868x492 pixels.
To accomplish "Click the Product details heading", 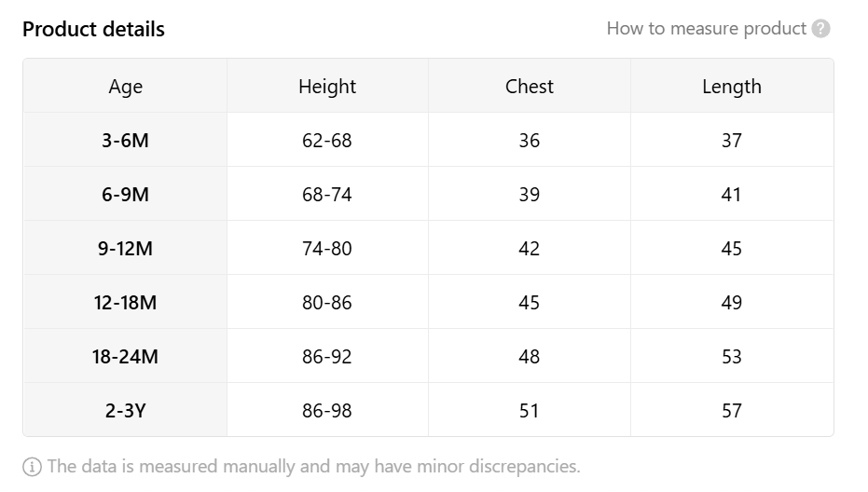I will (93, 29).
